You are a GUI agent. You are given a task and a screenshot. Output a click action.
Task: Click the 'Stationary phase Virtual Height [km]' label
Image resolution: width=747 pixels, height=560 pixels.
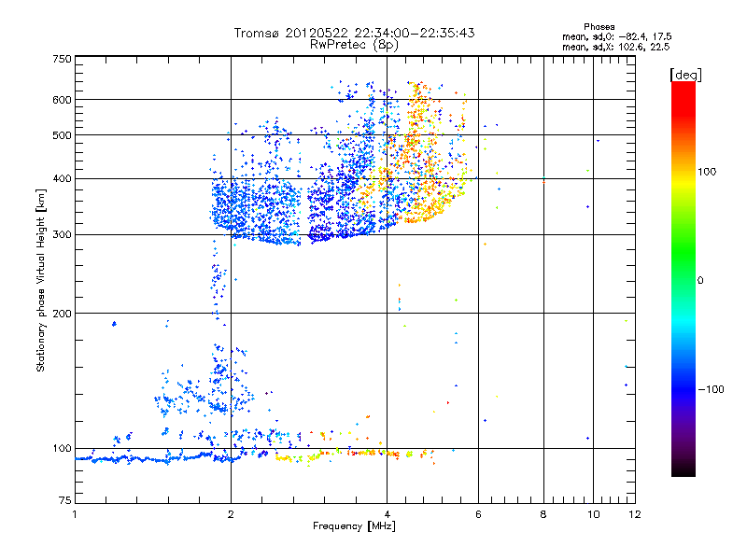pos(41,280)
